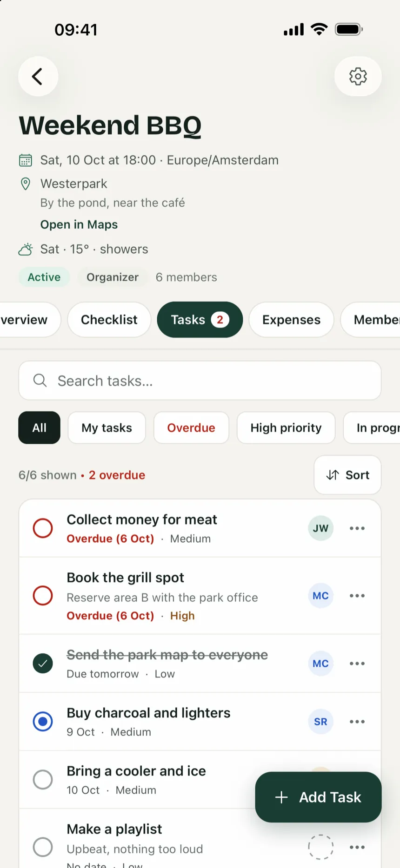Tap the 2 badge on Tasks tab

tap(220, 320)
